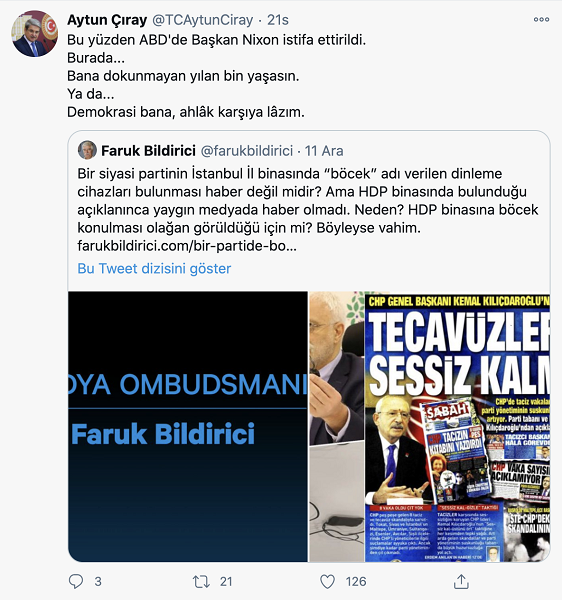Click Faruk Bildirici's small avatar
The width and height of the screenshot is (562, 600).
point(87,150)
